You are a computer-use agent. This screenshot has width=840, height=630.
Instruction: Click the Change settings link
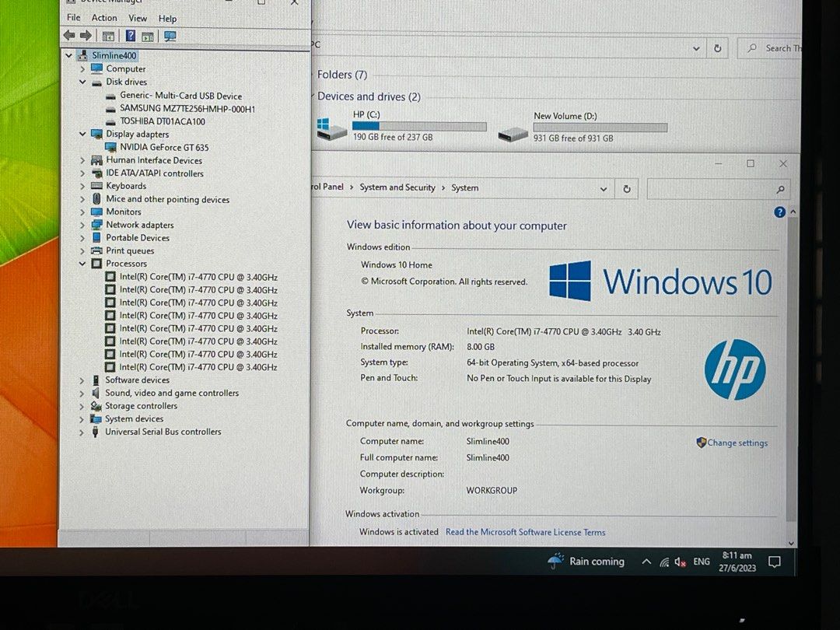coord(737,442)
